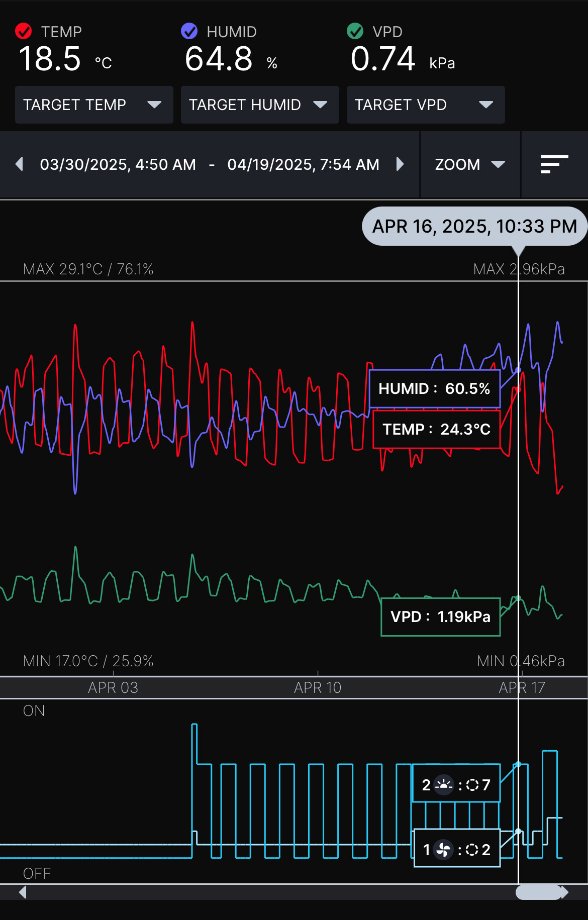Screen dimensions: 588x920
Task: Go to next date range arrow
Action: 400,164
